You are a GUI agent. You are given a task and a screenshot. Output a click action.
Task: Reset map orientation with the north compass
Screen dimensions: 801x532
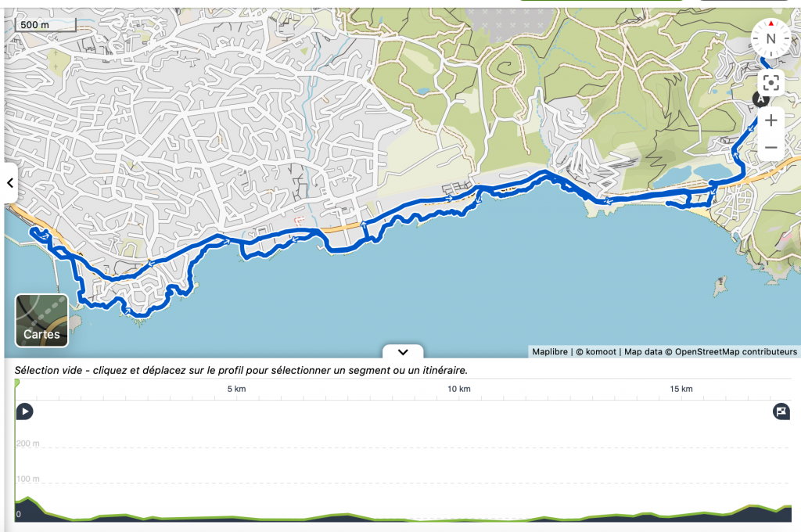(770, 38)
